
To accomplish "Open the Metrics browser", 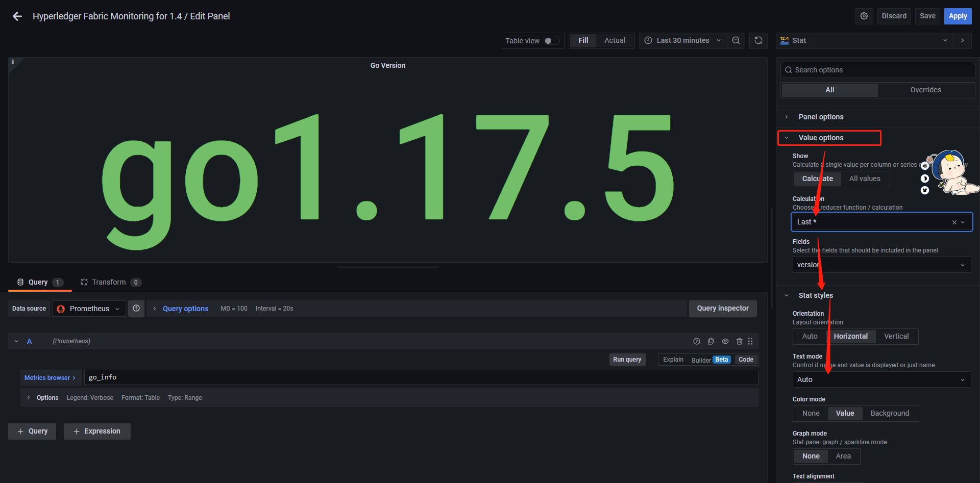I will coord(51,378).
